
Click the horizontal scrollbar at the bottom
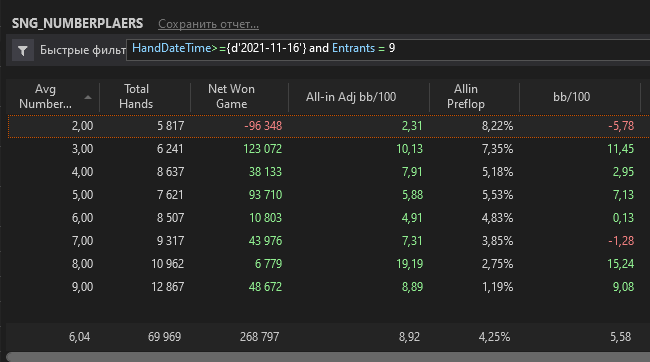pyautogui.click(x=328, y=357)
